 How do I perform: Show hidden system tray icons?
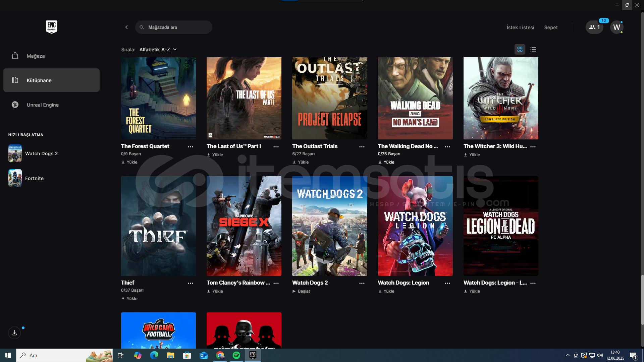pos(568,355)
